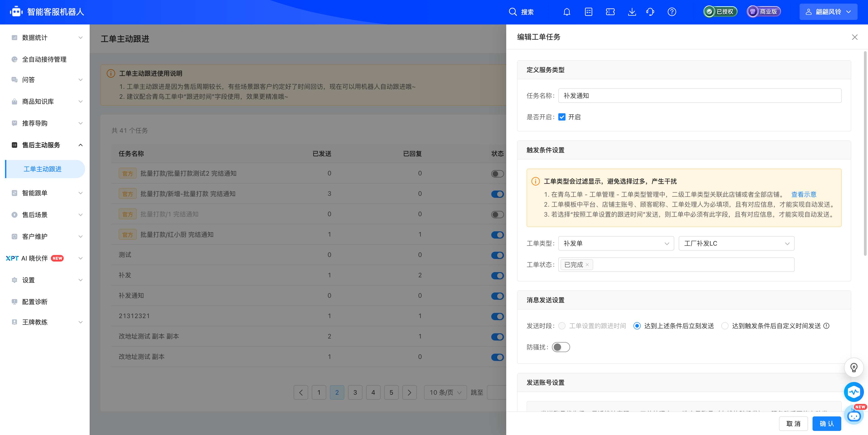The height and width of the screenshot is (435, 868).
Task: Open the task list icon in header
Action: pos(588,12)
